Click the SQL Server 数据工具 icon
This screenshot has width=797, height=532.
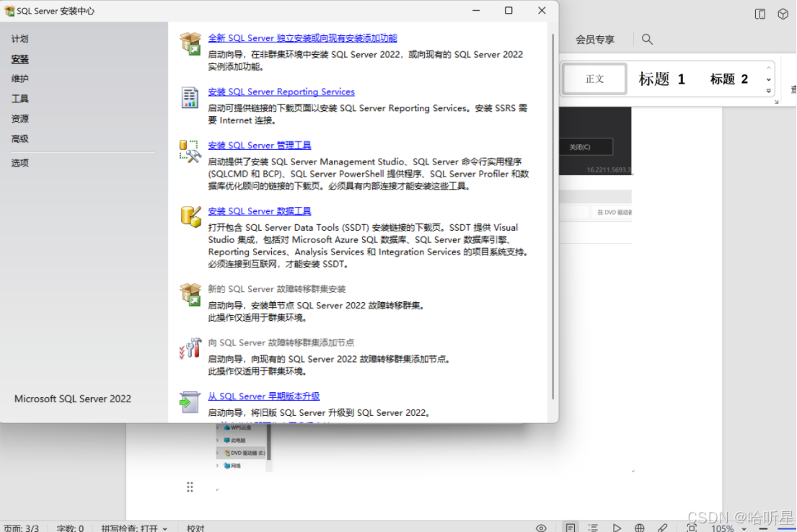pos(190,217)
